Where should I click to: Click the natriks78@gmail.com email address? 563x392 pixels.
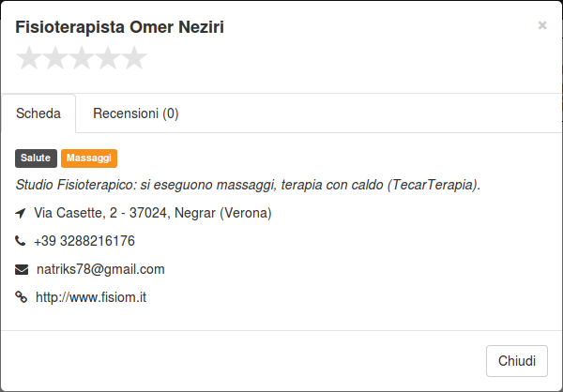pyautogui.click(x=100, y=269)
